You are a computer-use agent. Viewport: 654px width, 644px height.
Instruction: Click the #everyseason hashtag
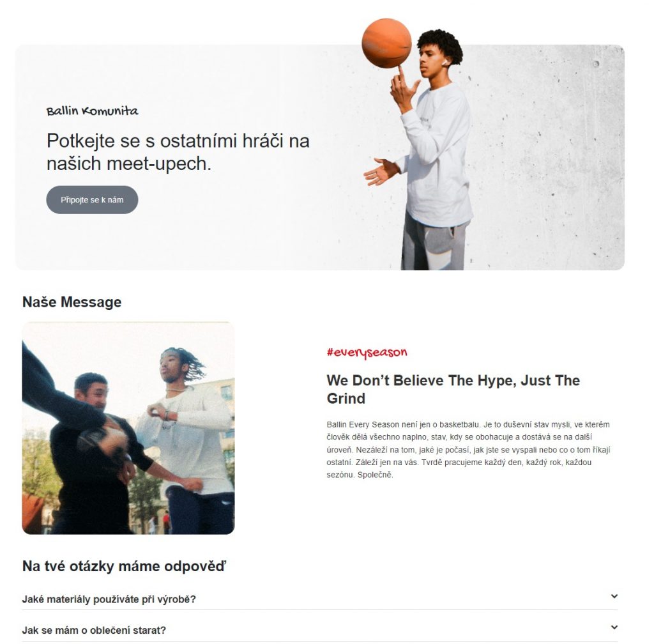tap(367, 353)
